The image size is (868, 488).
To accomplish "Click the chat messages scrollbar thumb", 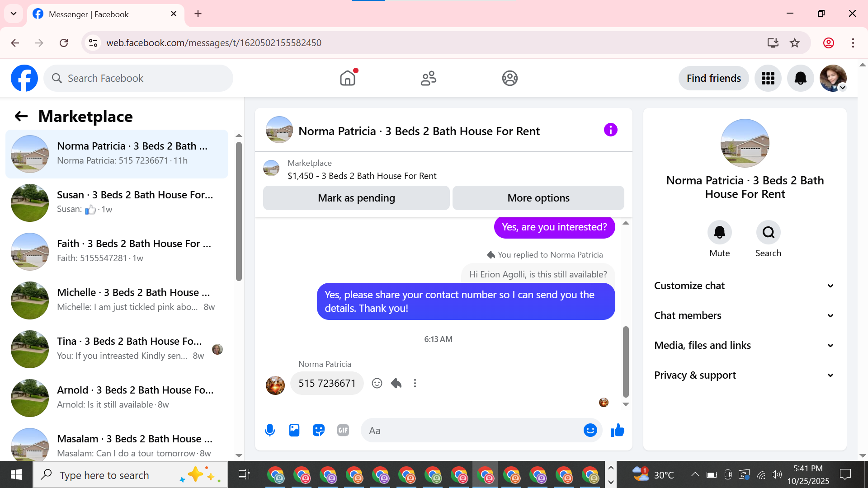I will click(x=626, y=361).
